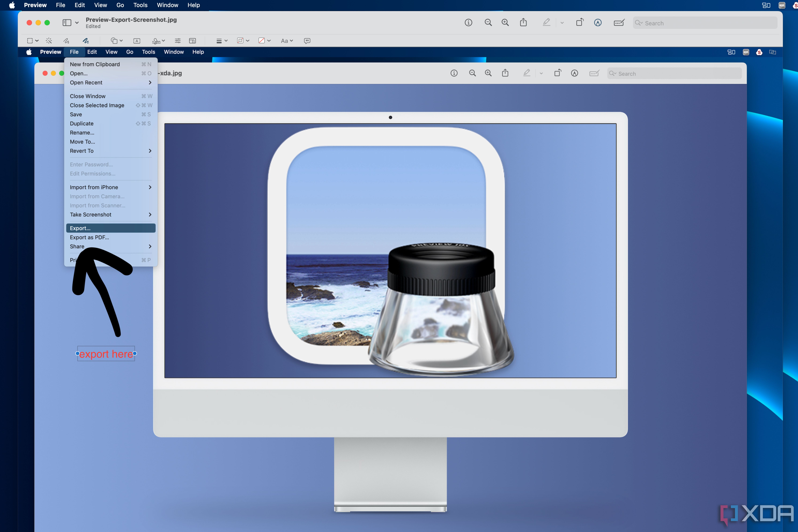
Task: Click the Form Filling toolbar button
Action: 619,23
